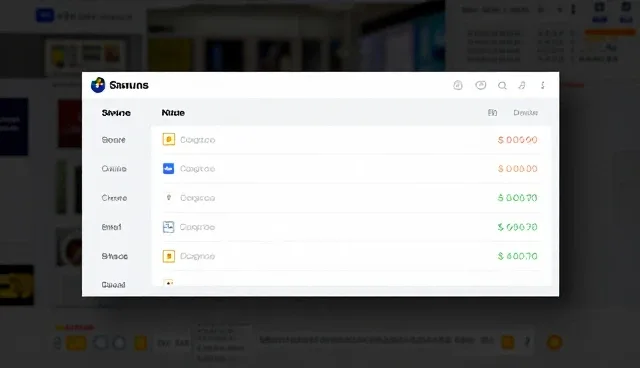
Task: Click the red amount in the first row
Action: click(x=518, y=140)
